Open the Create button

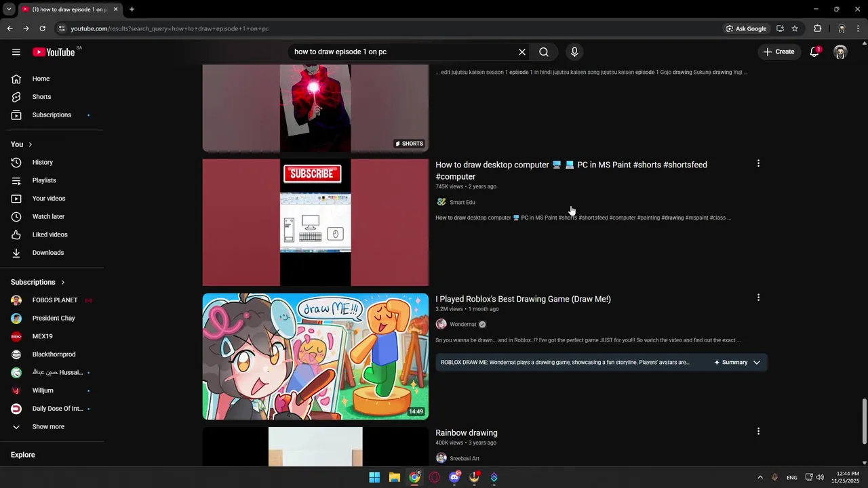778,52
